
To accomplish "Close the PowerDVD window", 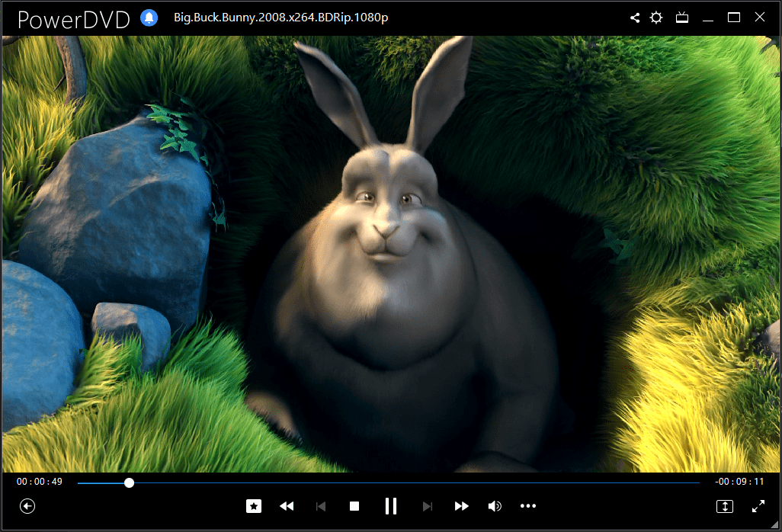I will click(760, 17).
